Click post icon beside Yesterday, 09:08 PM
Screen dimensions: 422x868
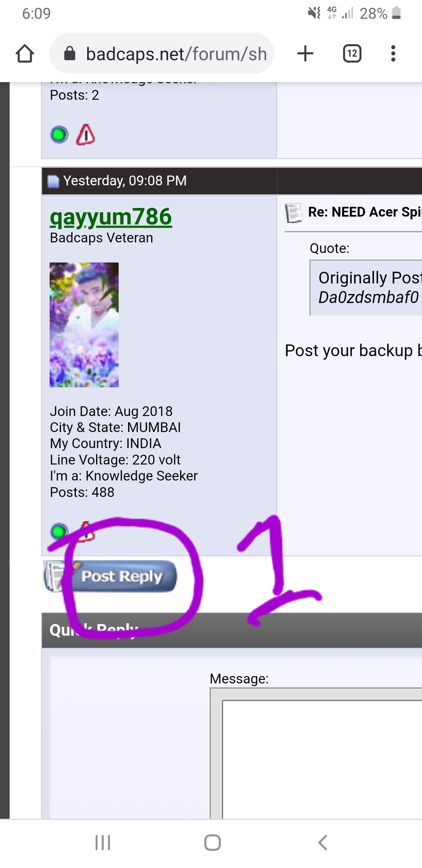pyautogui.click(x=53, y=181)
